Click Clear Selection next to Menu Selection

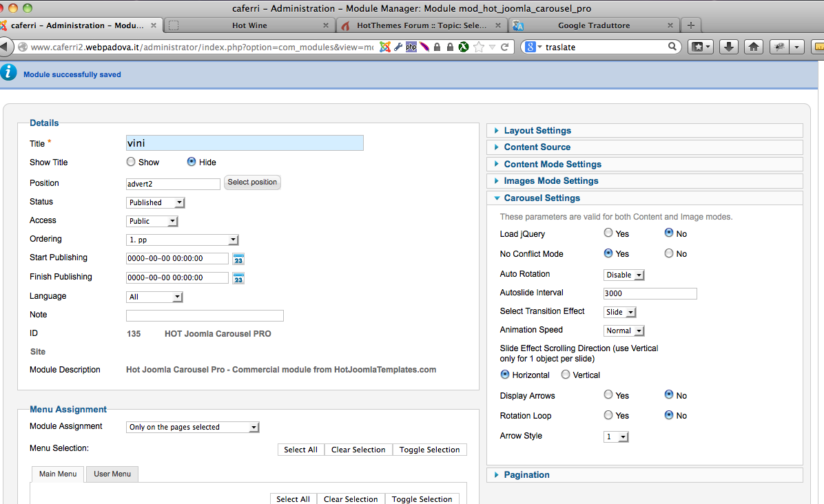358,450
